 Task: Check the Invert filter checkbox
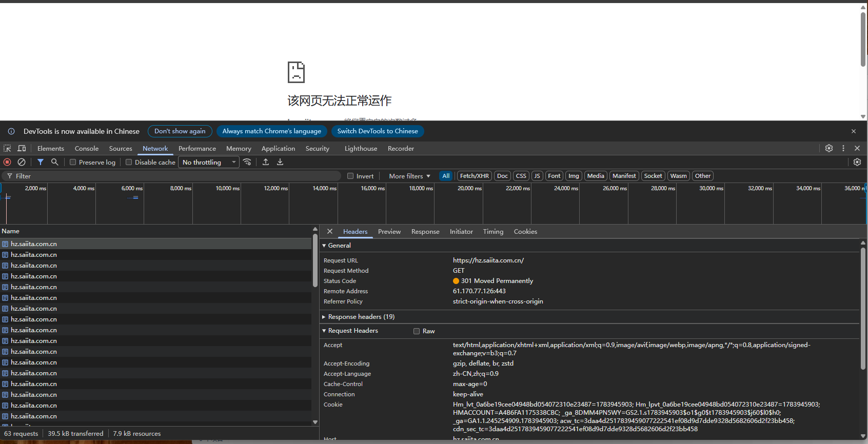click(350, 176)
